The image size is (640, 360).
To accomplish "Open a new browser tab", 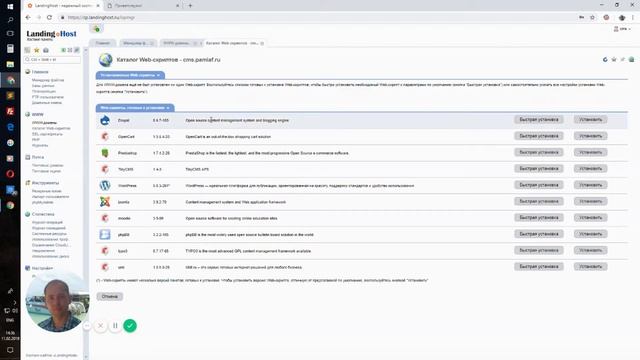I will point(190,6).
